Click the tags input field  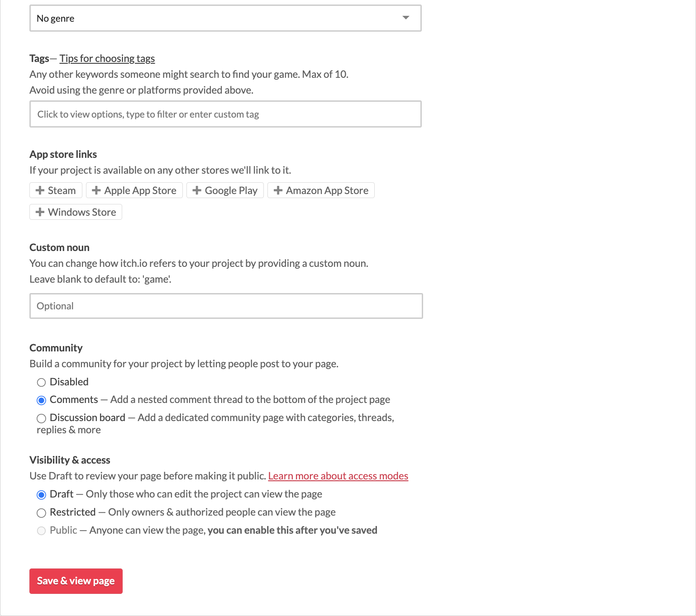(225, 114)
